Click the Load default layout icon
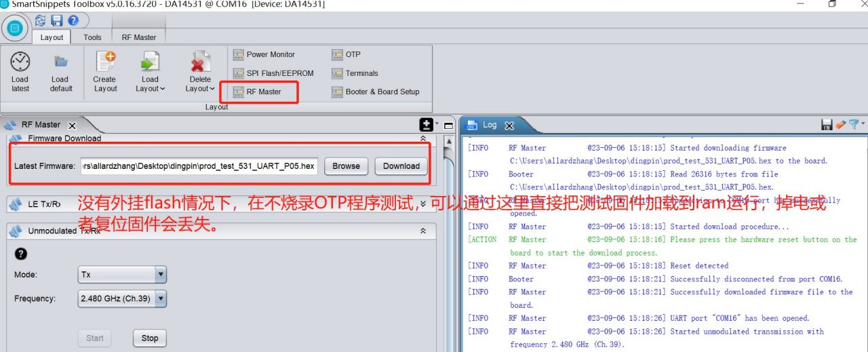Image resolution: width=868 pixels, height=352 pixels. click(x=60, y=62)
